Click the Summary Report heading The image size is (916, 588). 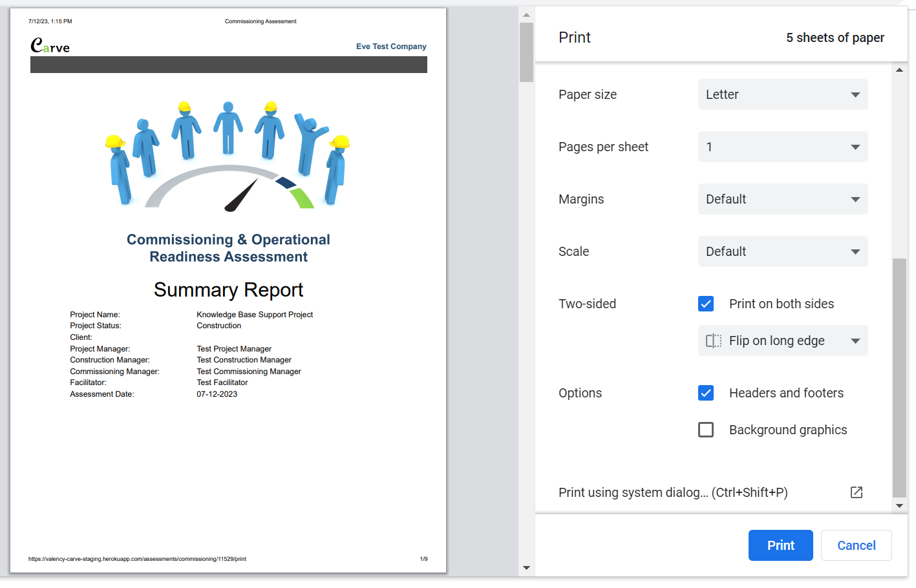(228, 290)
